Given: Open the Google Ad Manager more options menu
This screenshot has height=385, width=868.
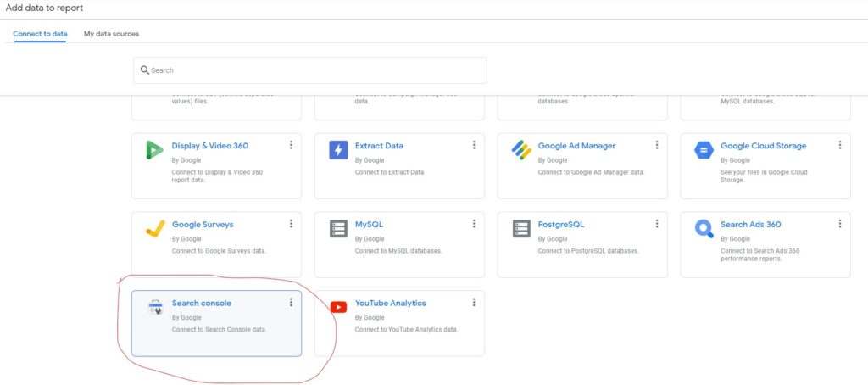Looking at the screenshot, I should pos(657,144).
